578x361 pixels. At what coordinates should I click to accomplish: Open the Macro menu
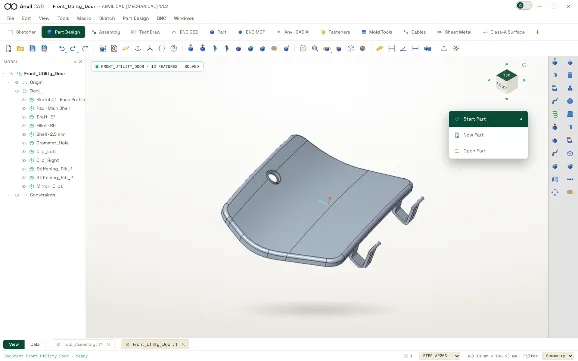(84, 18)
